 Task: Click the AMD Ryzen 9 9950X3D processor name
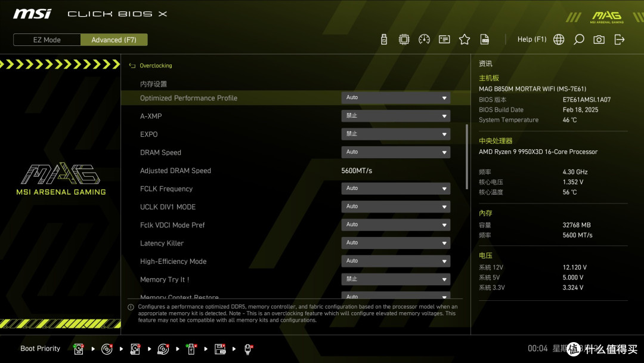[538, 152]
